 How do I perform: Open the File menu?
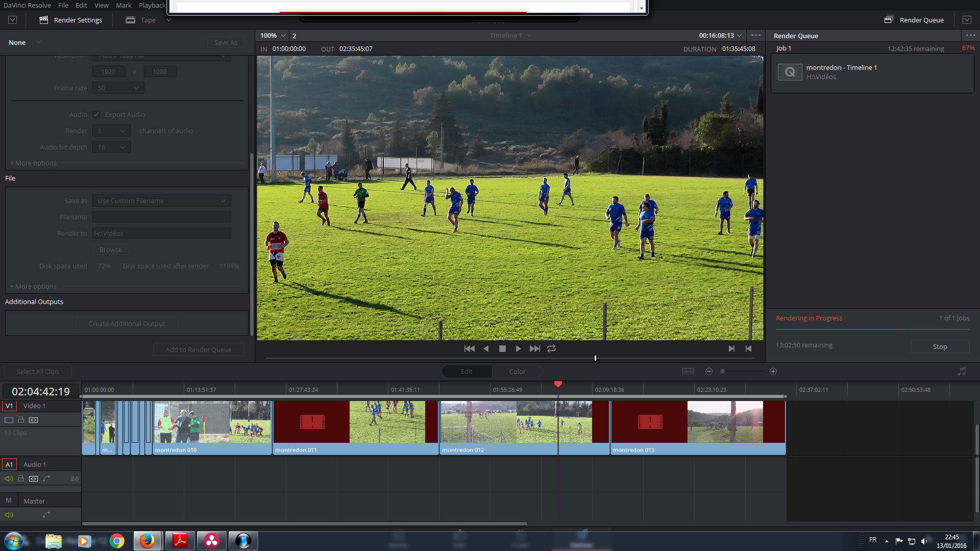click(63, 5)
